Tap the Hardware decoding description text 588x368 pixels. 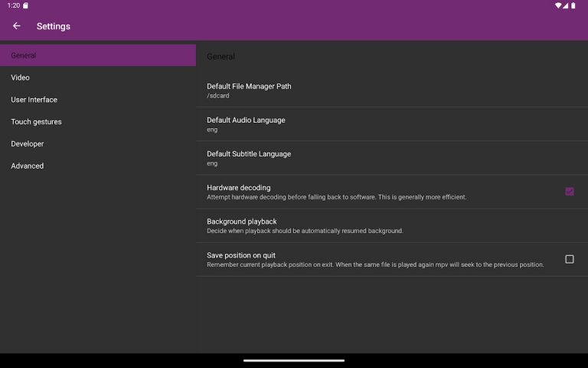pyautogui.click(x=337, y=197)
